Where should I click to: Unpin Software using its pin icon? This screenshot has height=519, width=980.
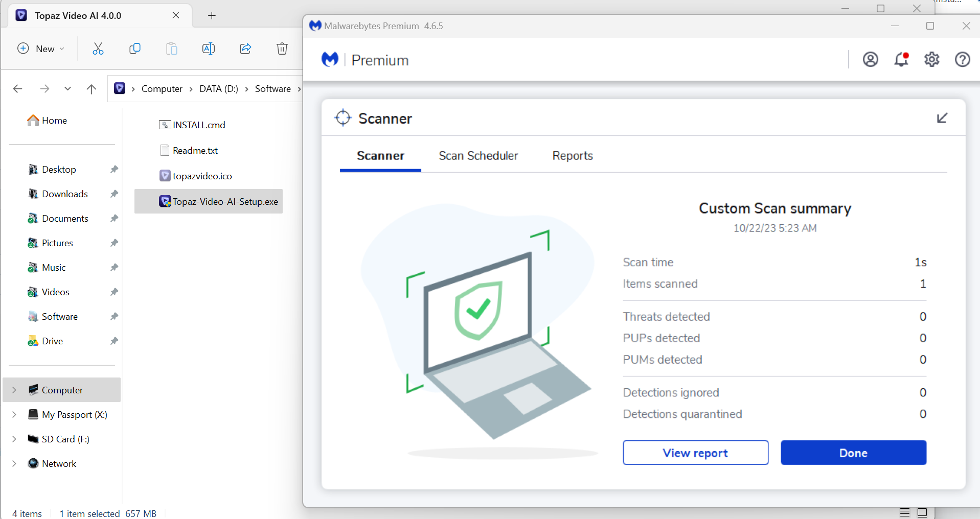pyautogui.click(x=114, y=316)
